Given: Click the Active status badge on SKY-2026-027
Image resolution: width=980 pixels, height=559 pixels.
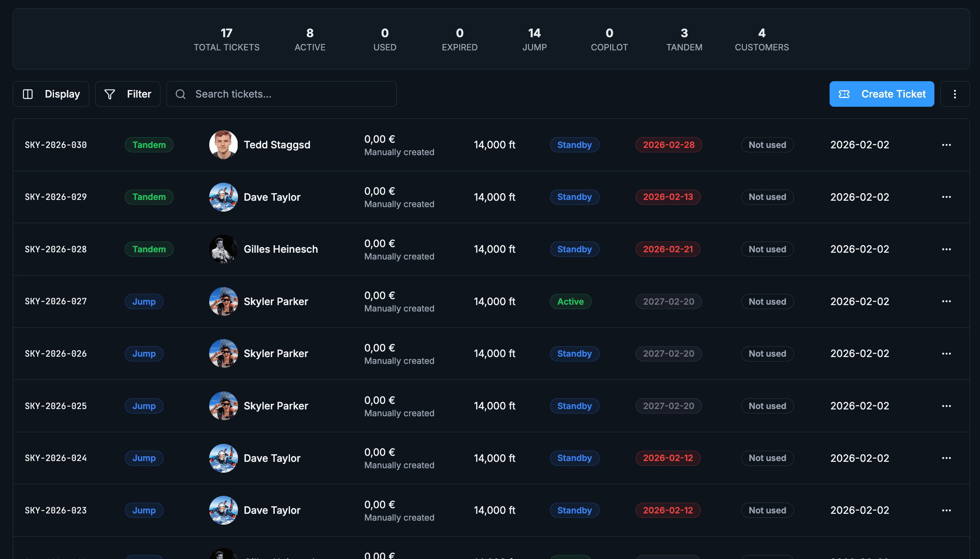Looking at the screenshot, I should (x=570, y=301).
